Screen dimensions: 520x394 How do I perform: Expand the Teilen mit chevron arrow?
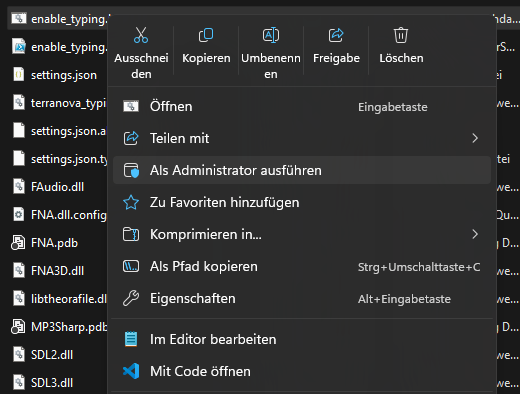click(475, 138)
